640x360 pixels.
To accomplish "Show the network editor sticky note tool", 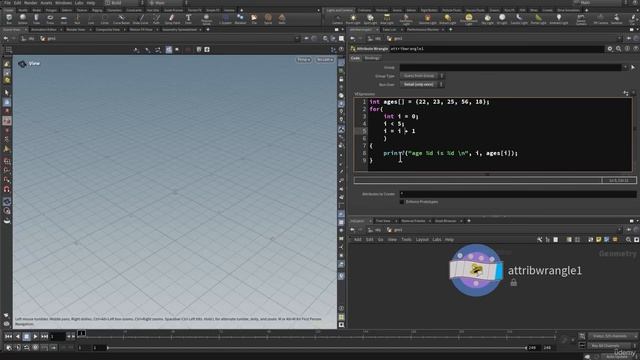I will [598, 240].
